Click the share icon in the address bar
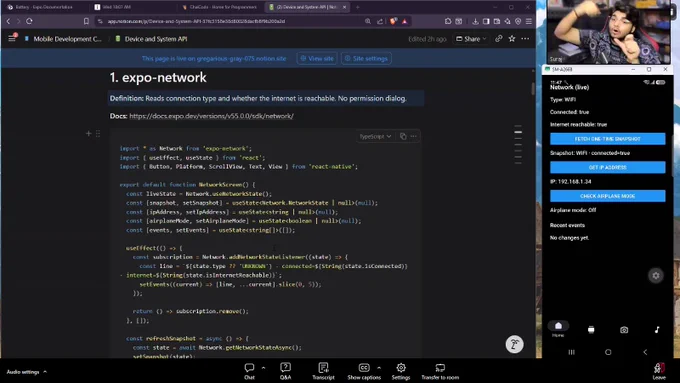Screen dimensions: 680x383 [380, 21]
